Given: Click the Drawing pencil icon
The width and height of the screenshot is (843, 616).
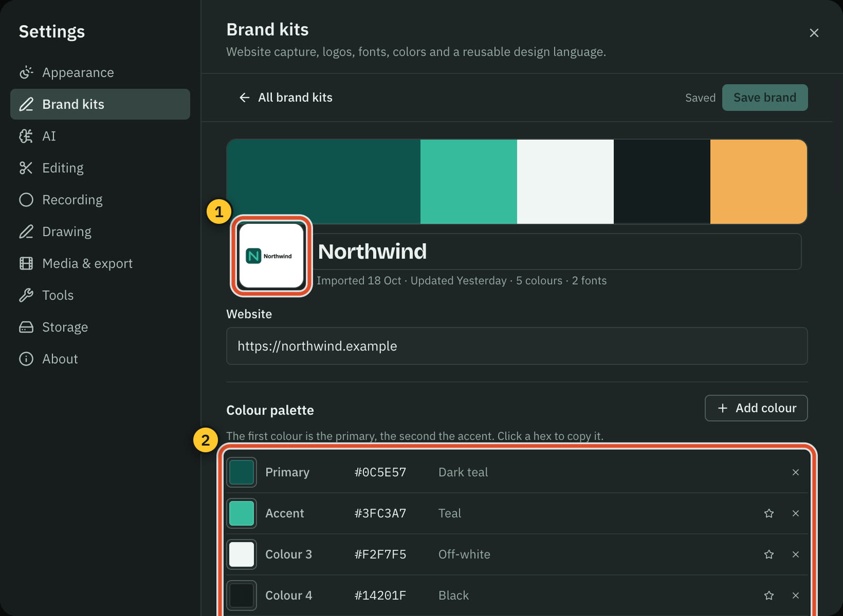Looking at the screenshot, I should point(26,232).
